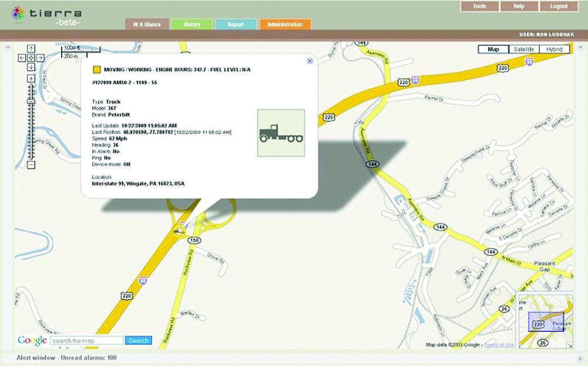This screenshot has width=588, height=366.
Task: Open the History tab
Action: click(192, 25)
